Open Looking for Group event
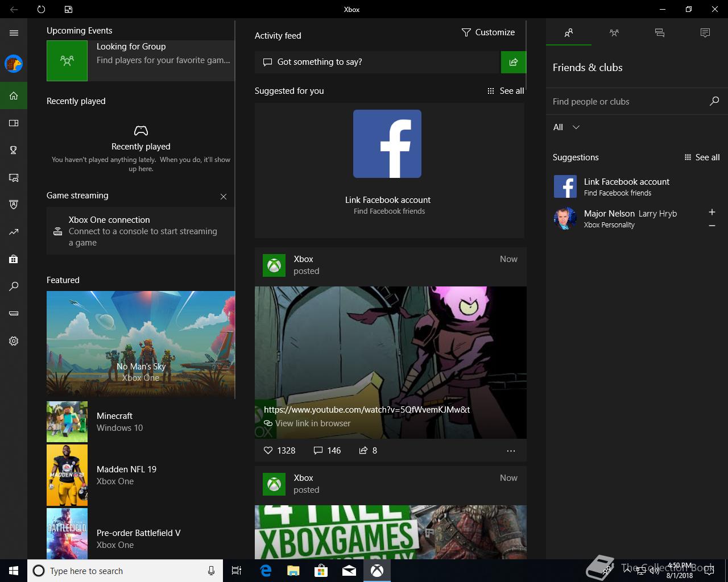 140,60
